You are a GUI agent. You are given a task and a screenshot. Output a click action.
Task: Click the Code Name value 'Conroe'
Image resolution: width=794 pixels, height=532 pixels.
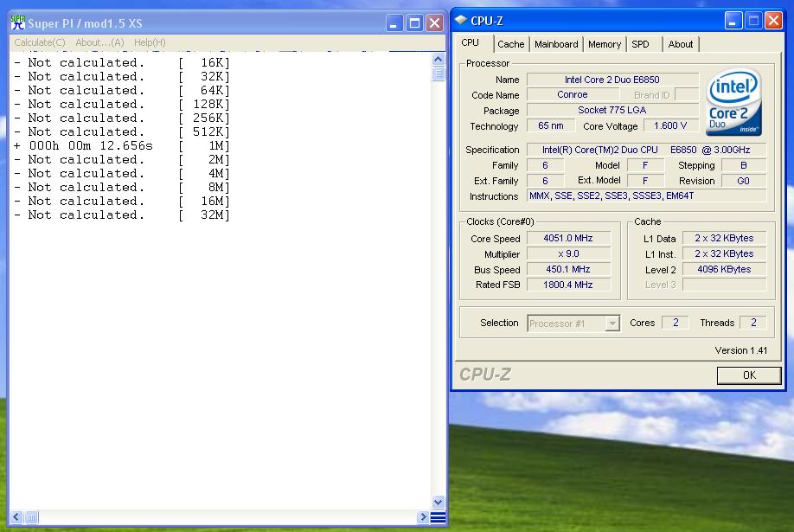(573, 95)
